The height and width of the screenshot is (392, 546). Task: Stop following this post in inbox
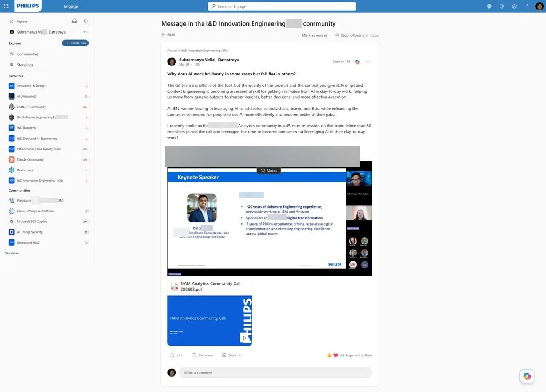[357, 35]
